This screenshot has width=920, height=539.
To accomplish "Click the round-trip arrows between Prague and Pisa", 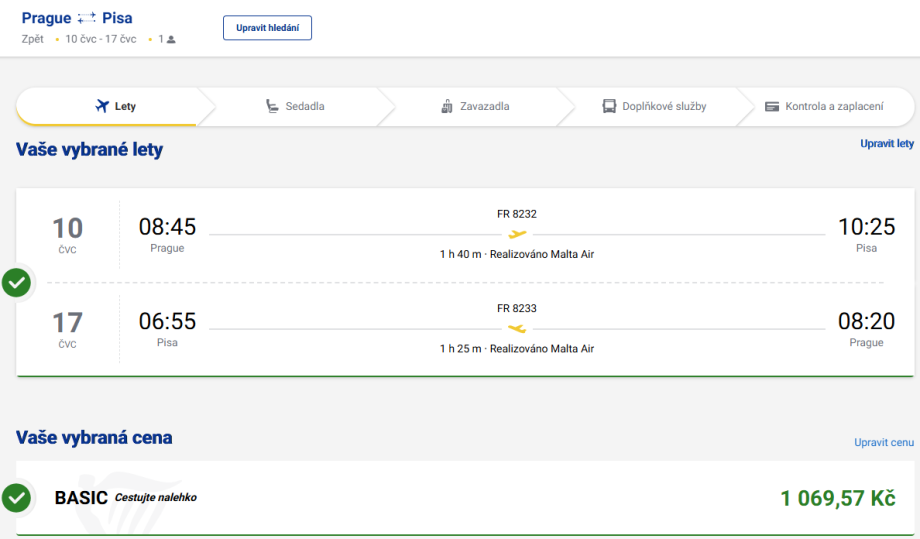I will pyautogui.click(x=87, y=18).
